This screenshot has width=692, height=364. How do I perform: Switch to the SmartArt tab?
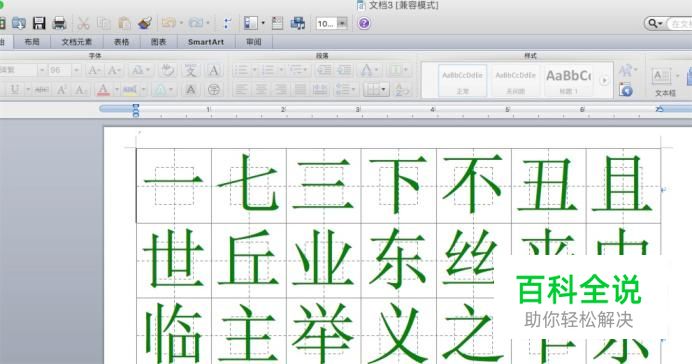206,42
